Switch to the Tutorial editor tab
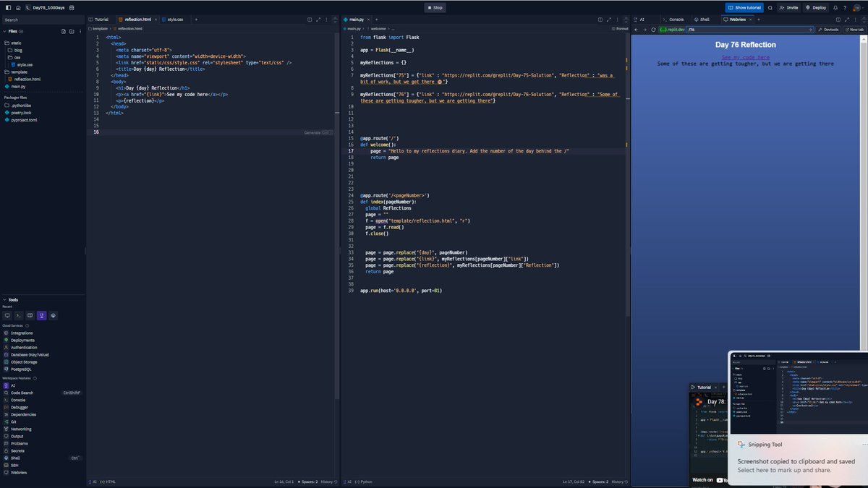The height and width of the screenshot is (488, 868). click(x=99, y=20)
